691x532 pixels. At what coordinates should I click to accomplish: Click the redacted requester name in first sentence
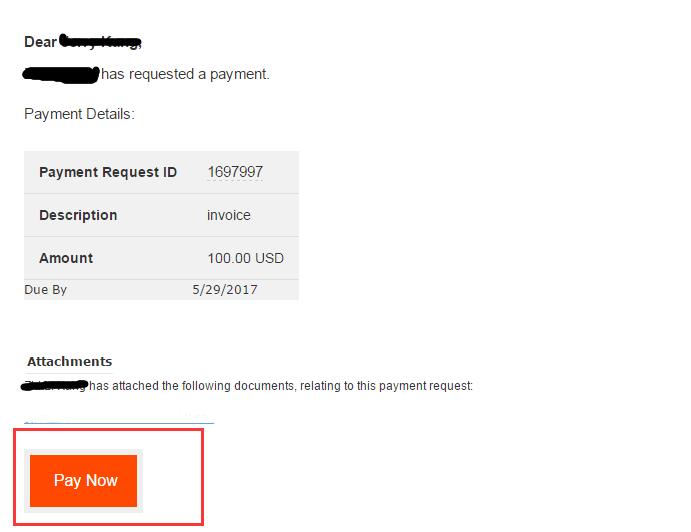click(x=61, y=74)
